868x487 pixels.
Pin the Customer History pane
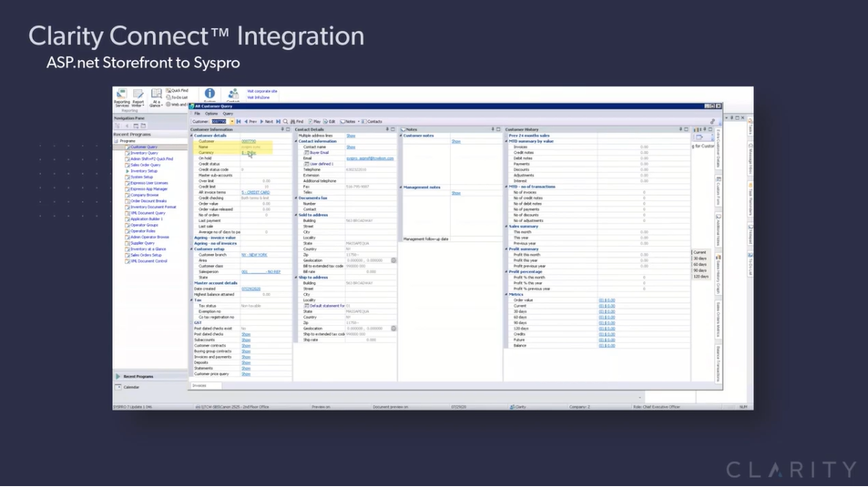pyautogui.click(x=680, y=129)
